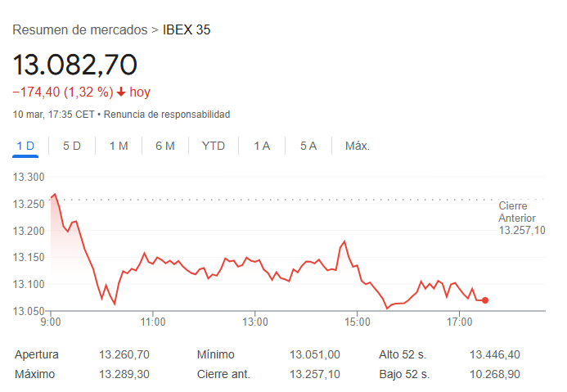This screenshot has height=392, width=567.
Task: Switch chart to 1 M range
Action: tap(119, 146)
